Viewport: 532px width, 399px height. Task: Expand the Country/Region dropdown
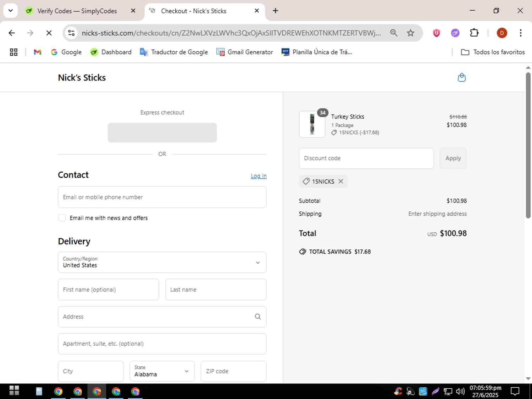(x=162, y=262)
